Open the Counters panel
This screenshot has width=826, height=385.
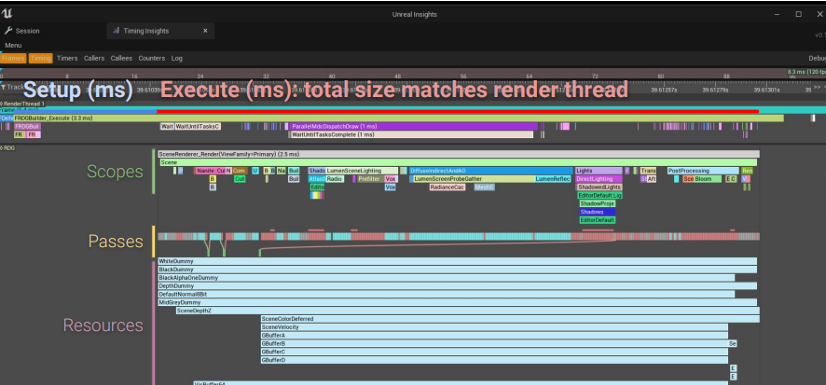[152, 58]
